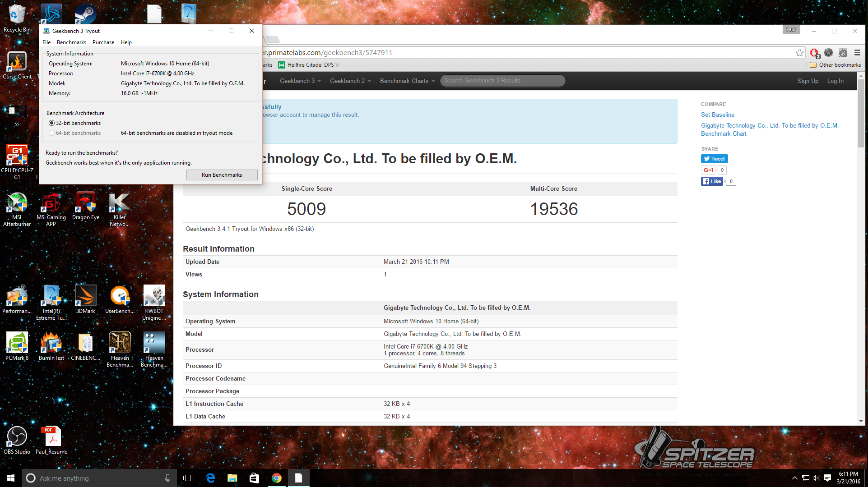Screen dimensions: 868x487
Task: Click the Tweet share button
Action: (x=714, y=159)
